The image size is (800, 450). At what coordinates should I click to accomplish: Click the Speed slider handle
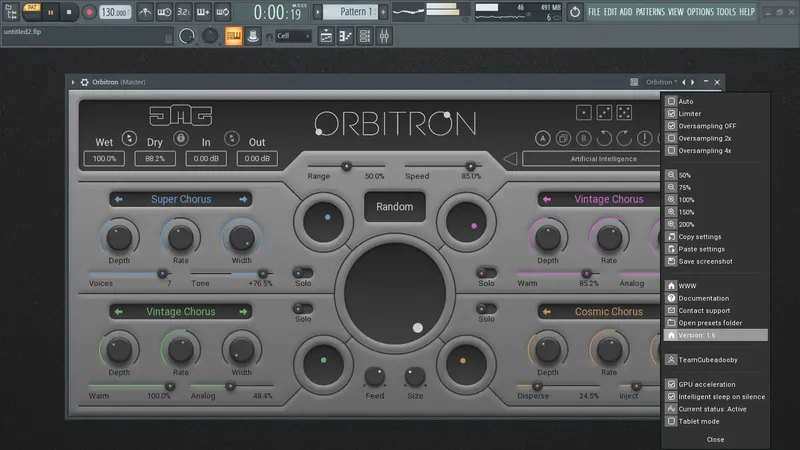coord(470,166)
